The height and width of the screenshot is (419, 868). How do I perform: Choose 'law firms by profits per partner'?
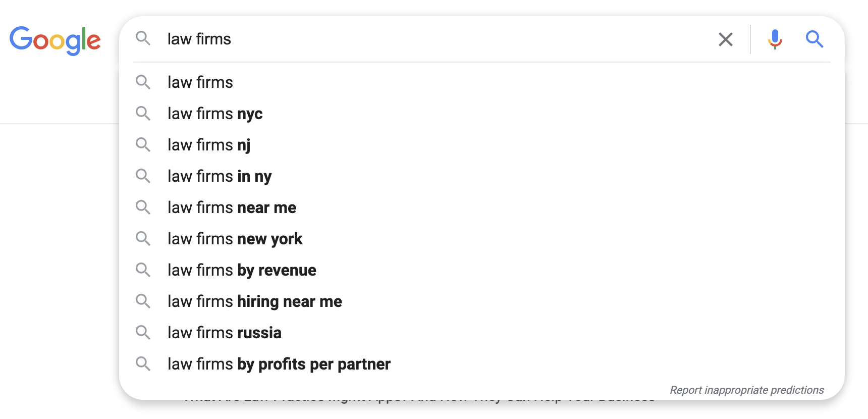[279, 364]
